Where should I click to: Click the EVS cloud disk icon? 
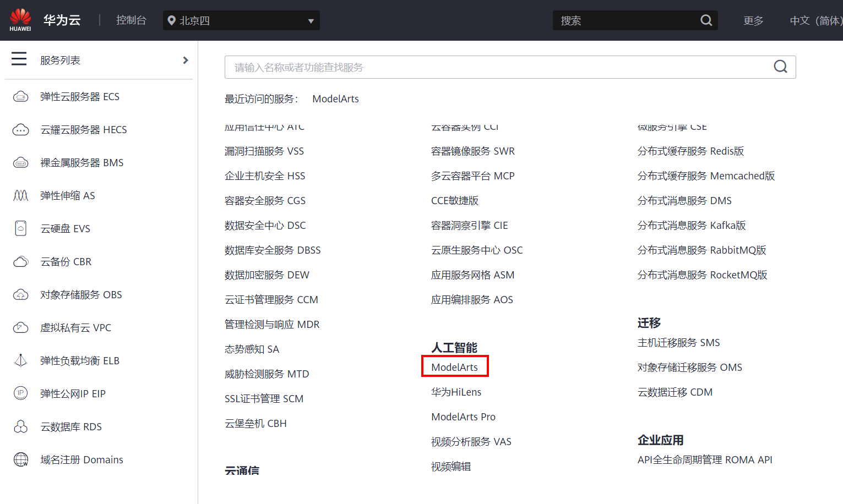21,228
